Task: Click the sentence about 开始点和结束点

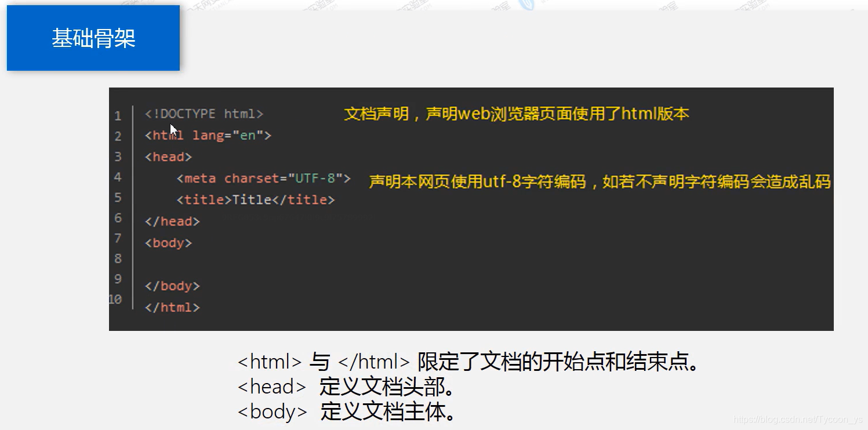Action: click(468, 362)
